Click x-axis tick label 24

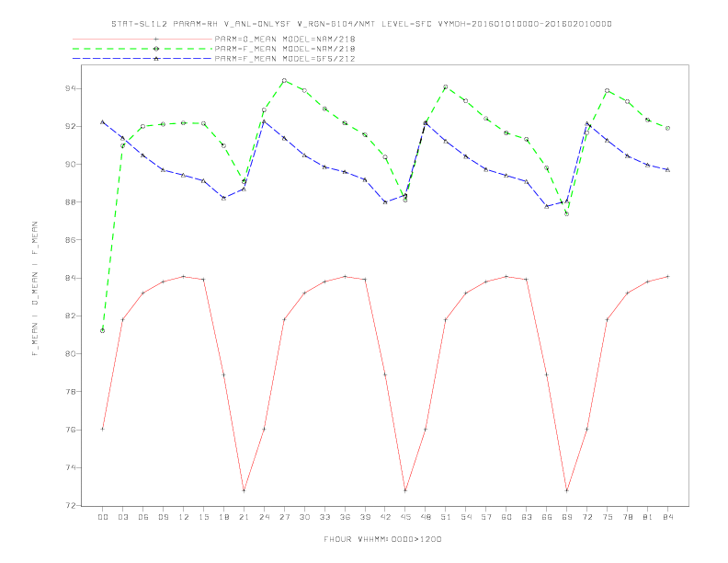tap(264, 517)
